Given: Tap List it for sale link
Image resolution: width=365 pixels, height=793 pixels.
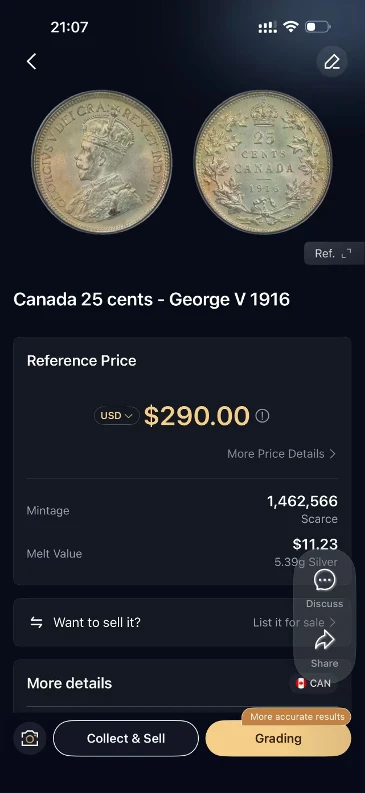Looking at the screenshot, I should pos(294,623).
